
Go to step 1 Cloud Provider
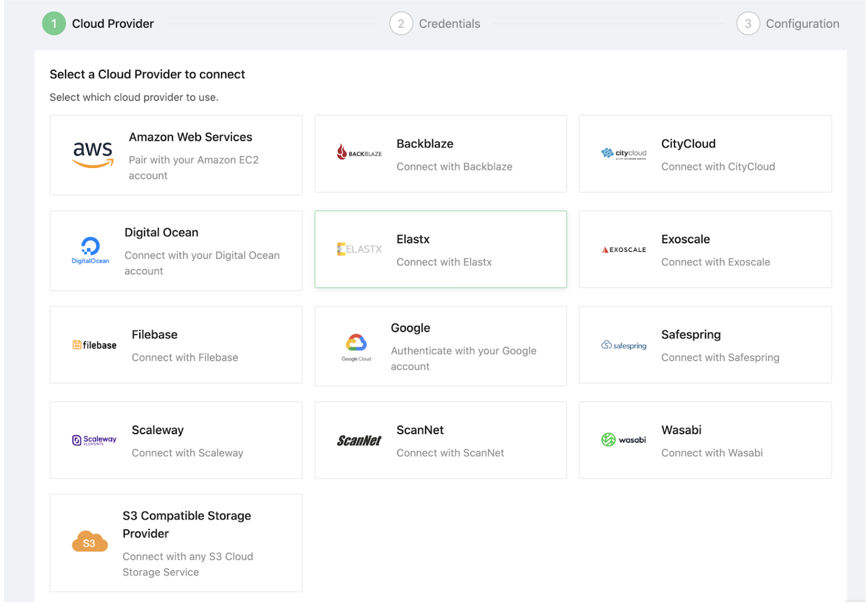pyautogui.click(x=54, y=24)
